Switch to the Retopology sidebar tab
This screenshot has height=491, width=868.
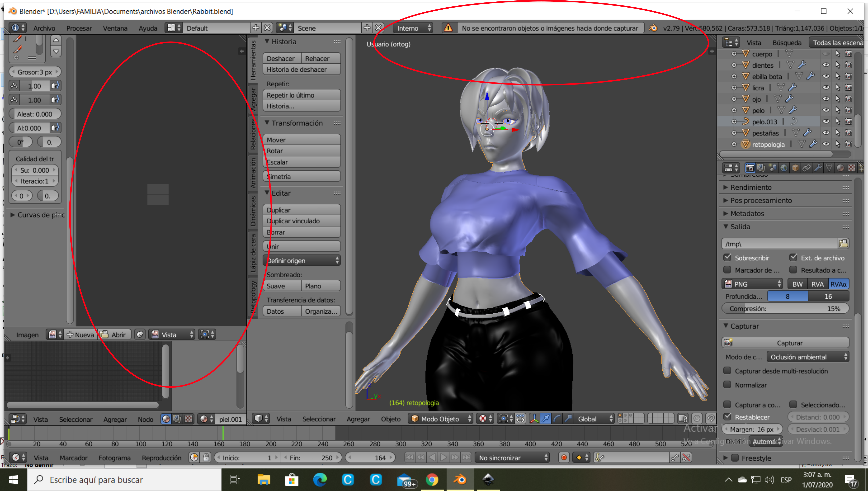[x=253, y=297]
